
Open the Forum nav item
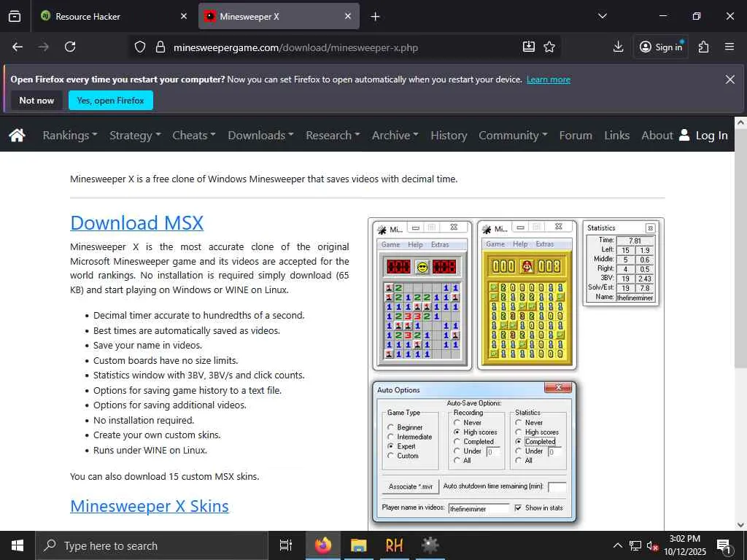pos(576,135)
